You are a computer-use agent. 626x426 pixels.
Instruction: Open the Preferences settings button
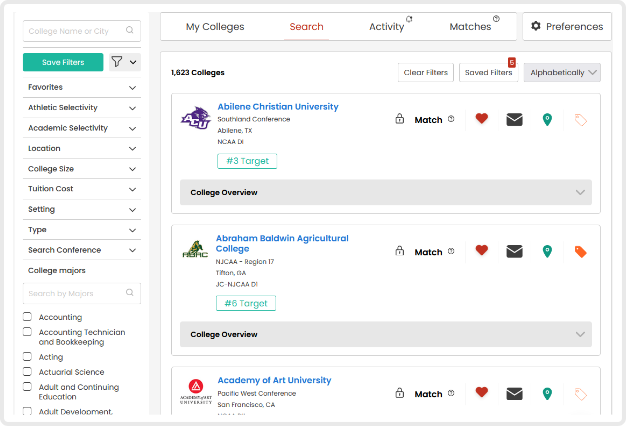coord(567,27)
